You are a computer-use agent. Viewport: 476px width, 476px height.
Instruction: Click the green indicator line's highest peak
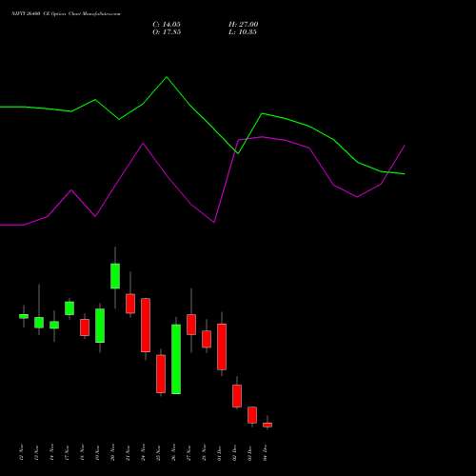pyautogui.click(x=167, y=77)
